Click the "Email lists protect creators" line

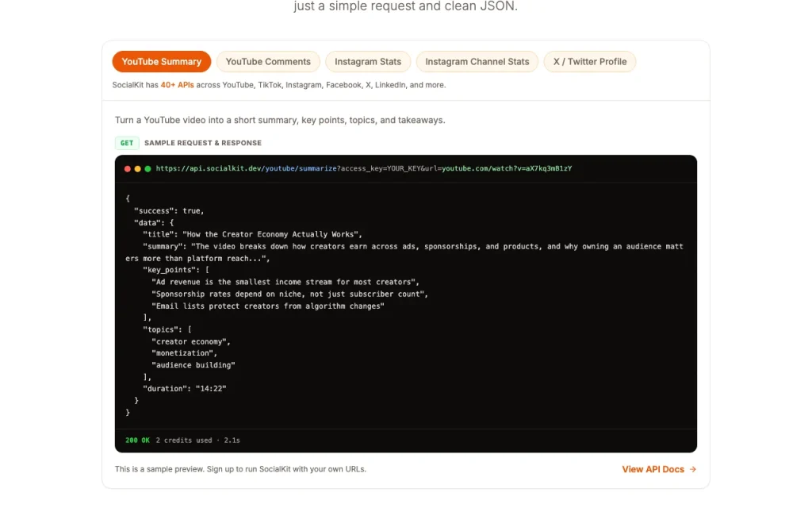point(268,306)
